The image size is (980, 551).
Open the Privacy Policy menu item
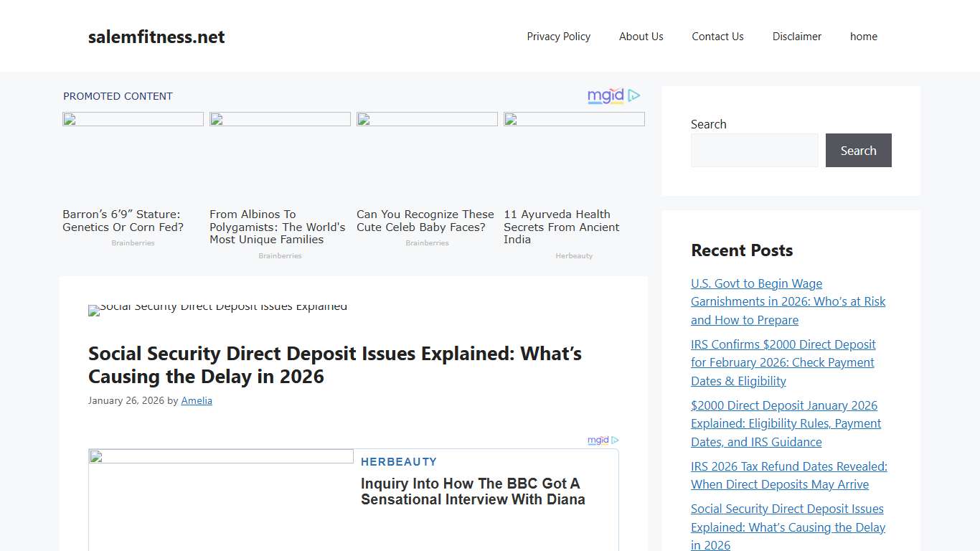click(x=558, y=36)
